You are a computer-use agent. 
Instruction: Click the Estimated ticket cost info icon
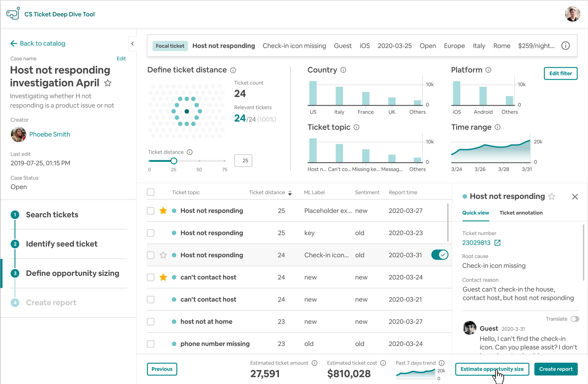point(383,363)
